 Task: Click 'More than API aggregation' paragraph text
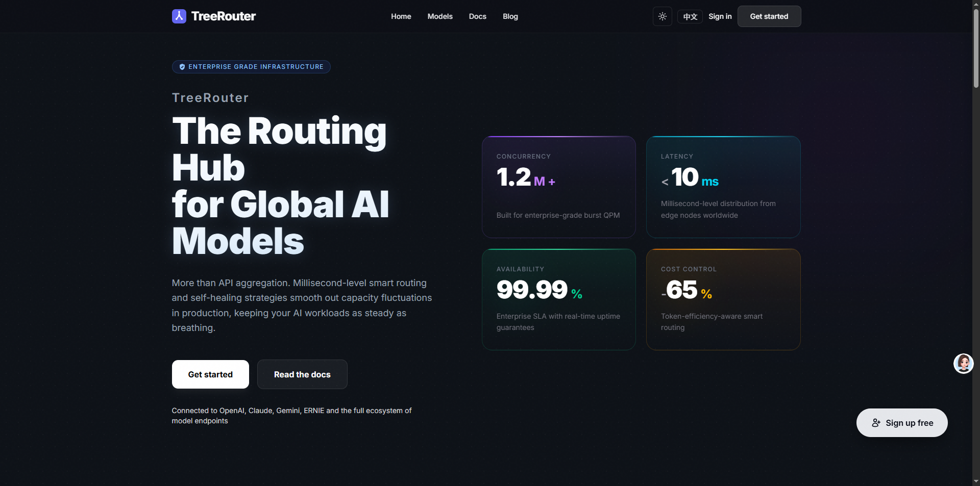[x=302, y=305]
